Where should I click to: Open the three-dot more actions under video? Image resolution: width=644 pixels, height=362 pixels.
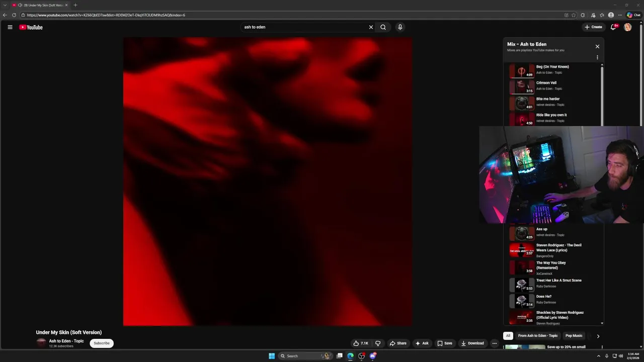[494, 343]
